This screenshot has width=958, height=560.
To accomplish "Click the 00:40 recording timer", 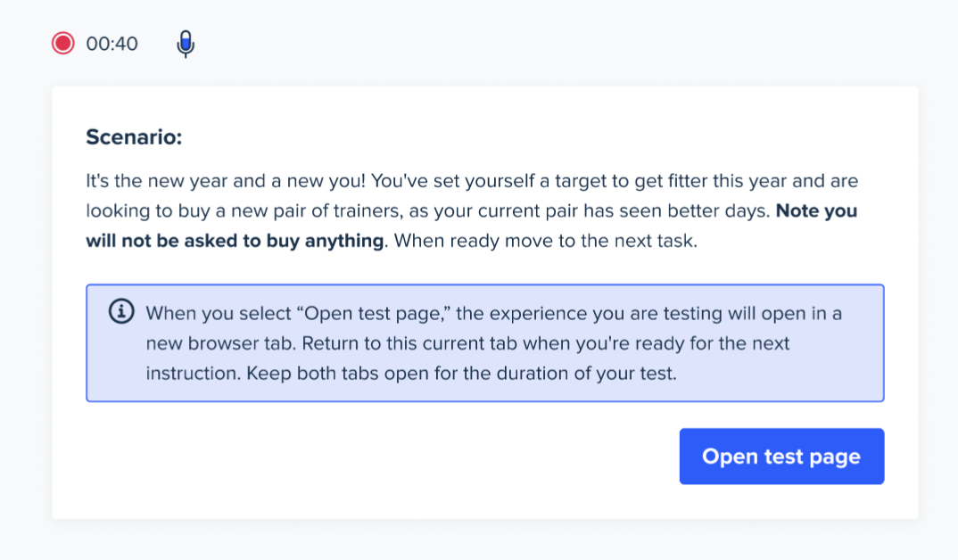I will 111,44.
